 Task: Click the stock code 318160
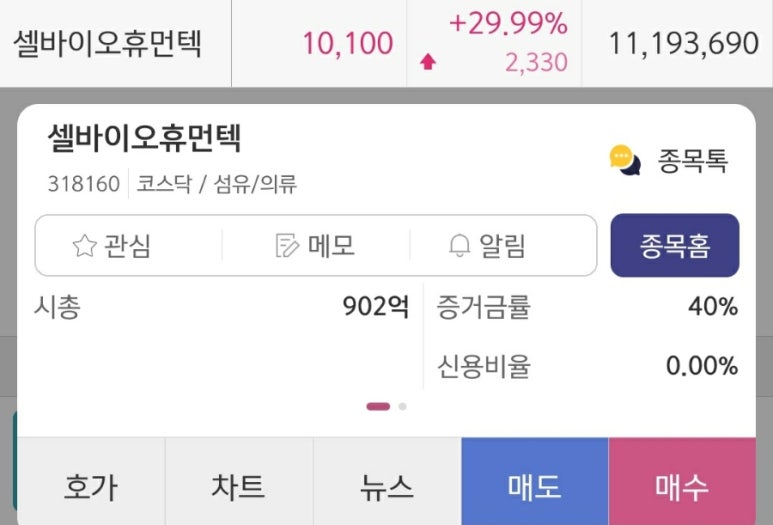83,184
